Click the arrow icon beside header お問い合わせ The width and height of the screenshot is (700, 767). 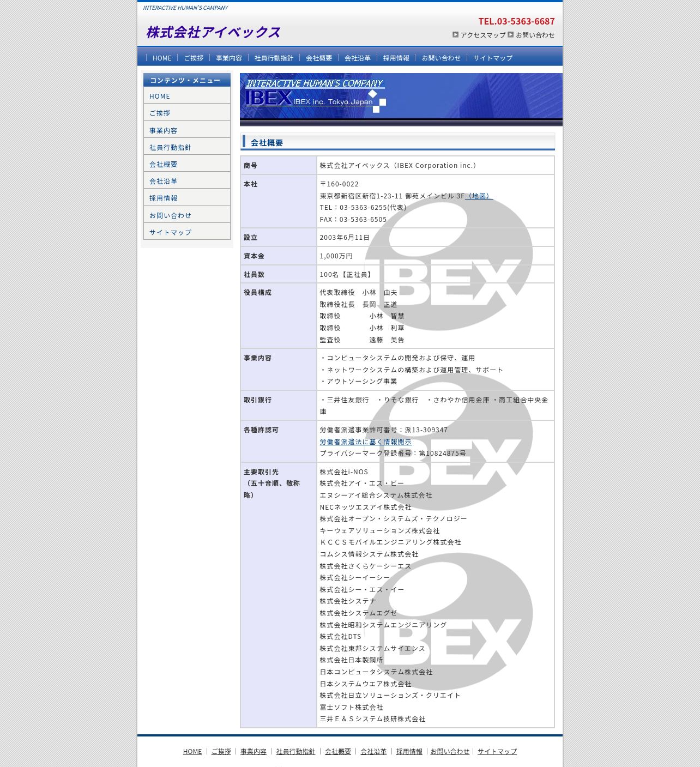510,34
